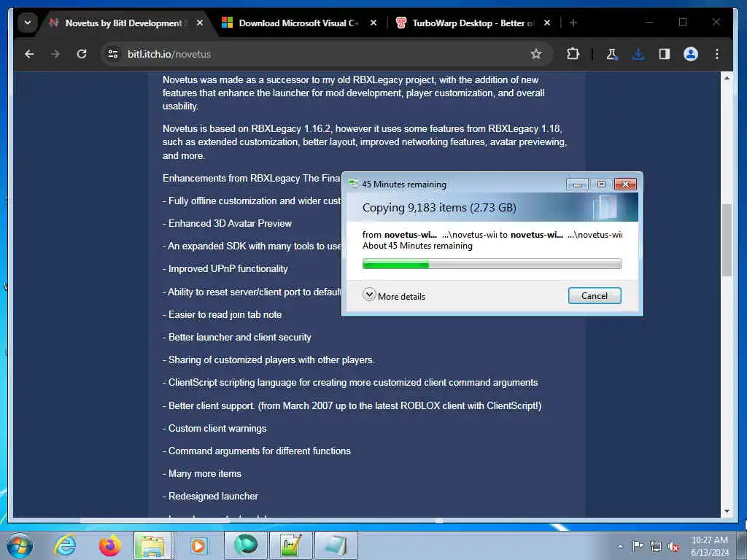
Task: Maximize the copy dialog window
Action: [x=601, y=184]
